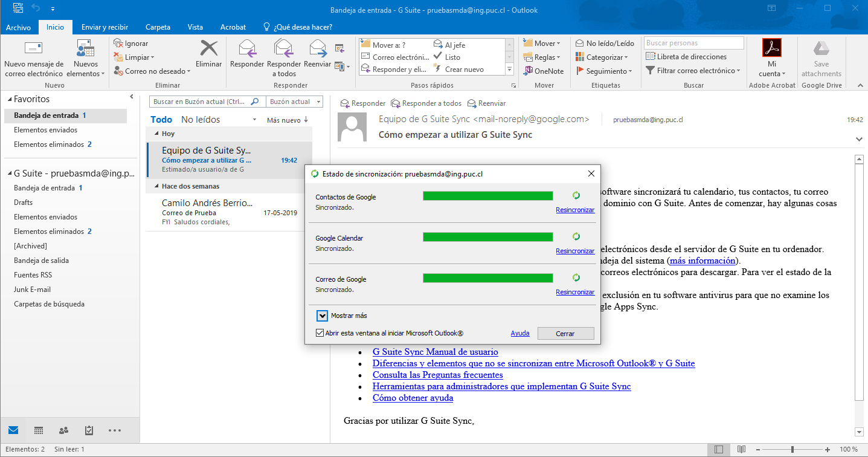Resync Contactos de Google

[x=575, y=210]
